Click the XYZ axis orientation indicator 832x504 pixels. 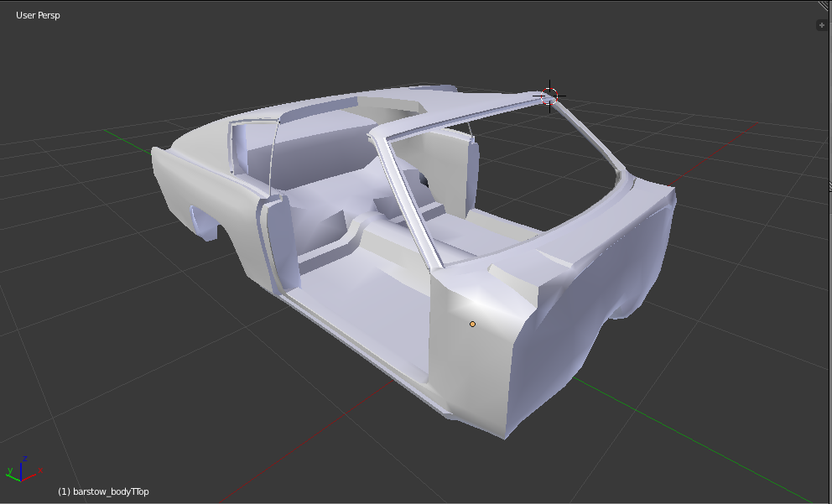pos(23,469)
